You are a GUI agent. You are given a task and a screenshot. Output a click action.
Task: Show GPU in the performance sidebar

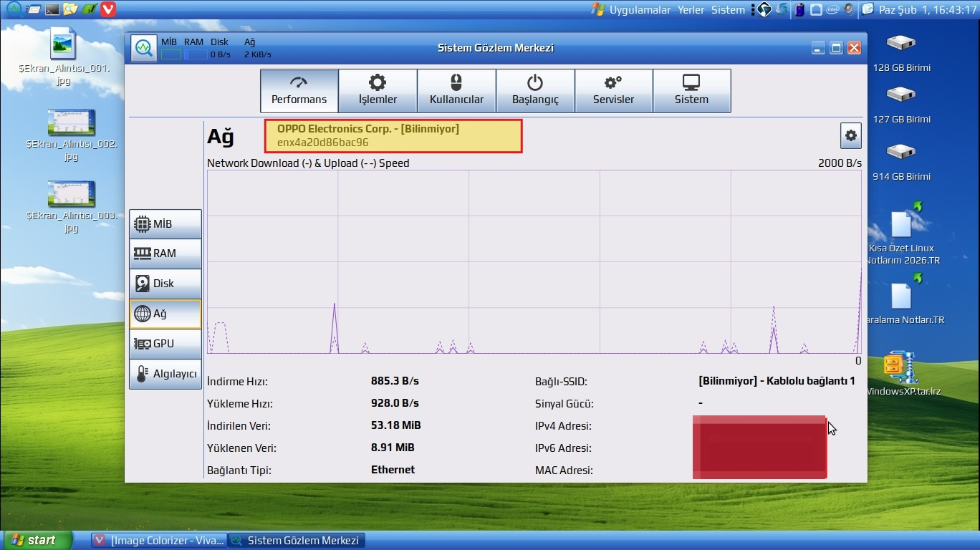[x=165, y=344]
